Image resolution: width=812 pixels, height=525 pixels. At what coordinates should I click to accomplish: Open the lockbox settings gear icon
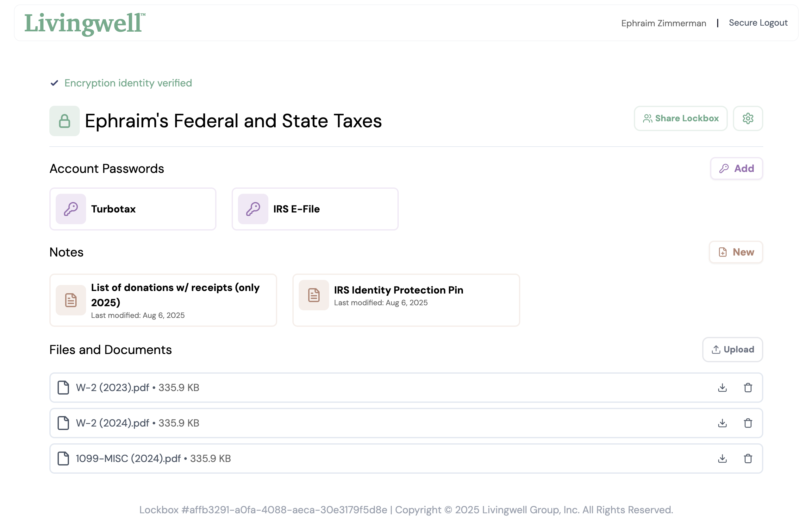pyautogui.click(x=748, y=118)
